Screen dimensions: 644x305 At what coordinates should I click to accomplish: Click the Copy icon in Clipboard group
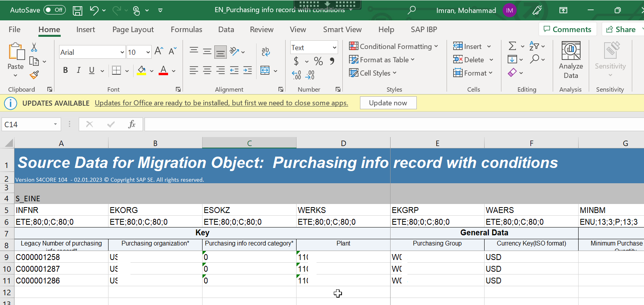(34, 61)
